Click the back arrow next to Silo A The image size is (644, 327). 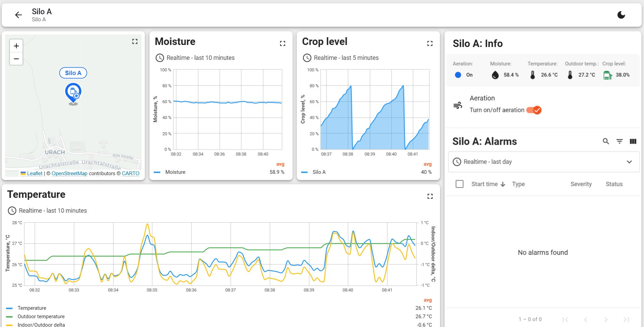click(18, 15)
